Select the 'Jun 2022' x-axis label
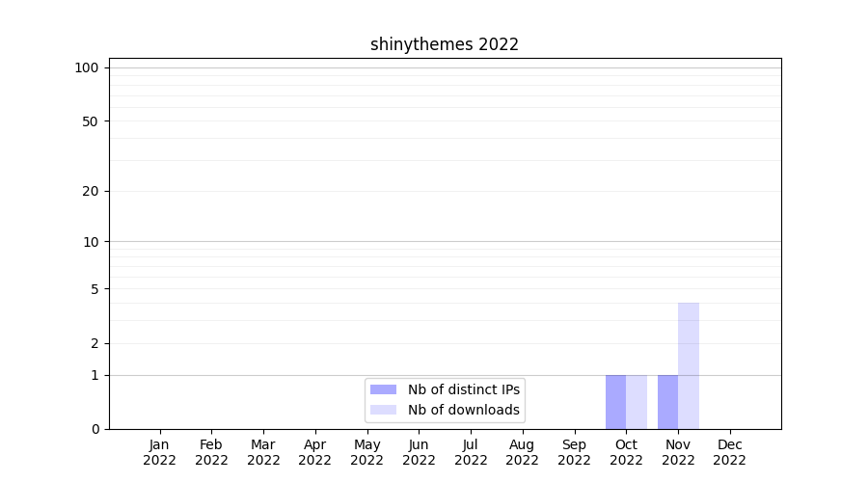Screen dimensions: 868x482 pyautogui.click(x=419, y=452)
